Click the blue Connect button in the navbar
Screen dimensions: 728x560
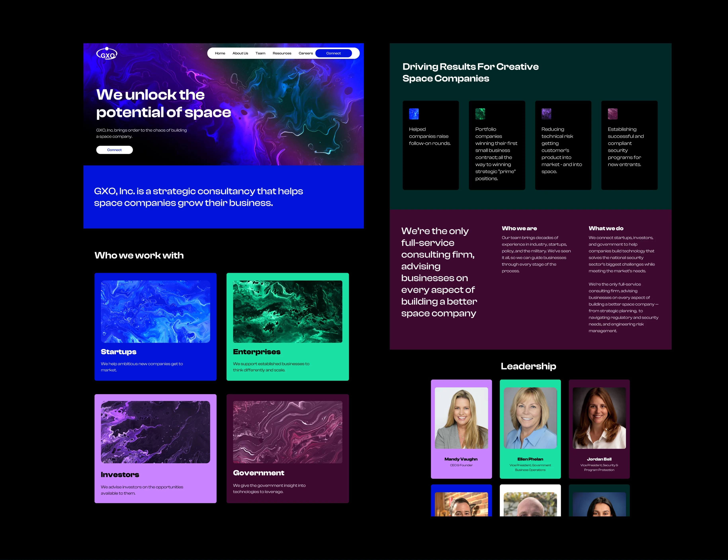(x=333, y=53)
